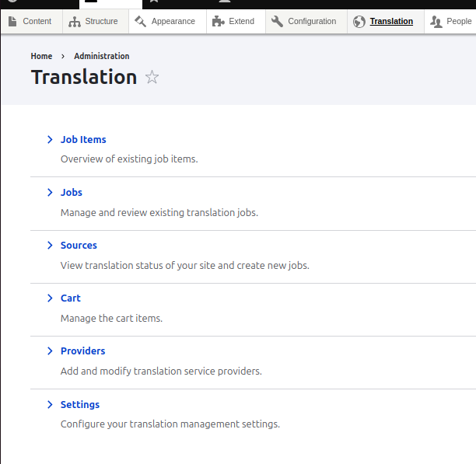Click 'Add and modify translation service providers.' text
The width and height of the screenshot is (476, 464).
pyautogui.click(x=161, y=372)
